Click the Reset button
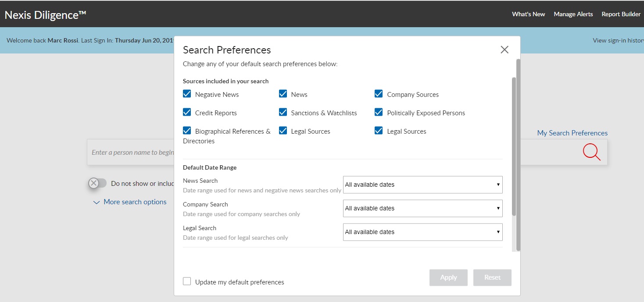 point(492,277)
